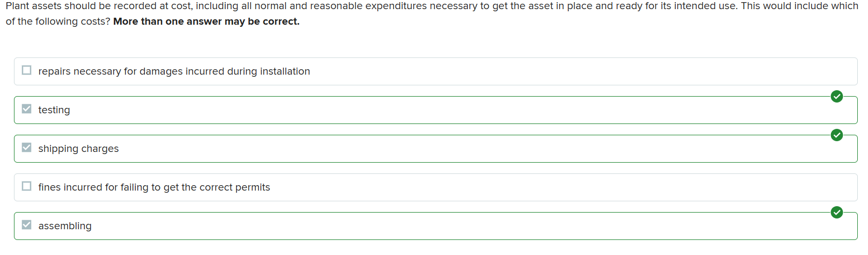Click empty space inside the repairs answer box
Image resolution: width=868 pixels, height=255 pixels.
click(536, 71)
